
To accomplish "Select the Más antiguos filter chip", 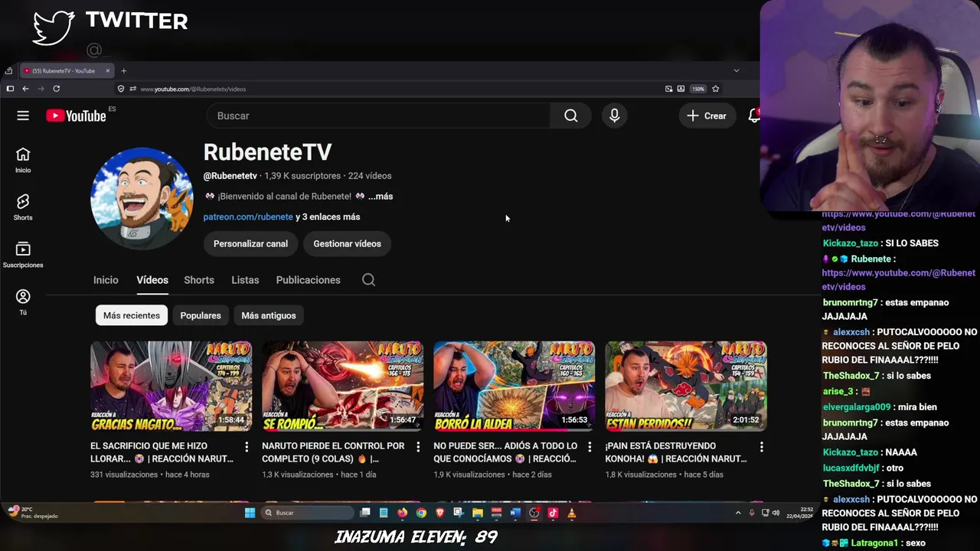I will [x=269, y=315].
